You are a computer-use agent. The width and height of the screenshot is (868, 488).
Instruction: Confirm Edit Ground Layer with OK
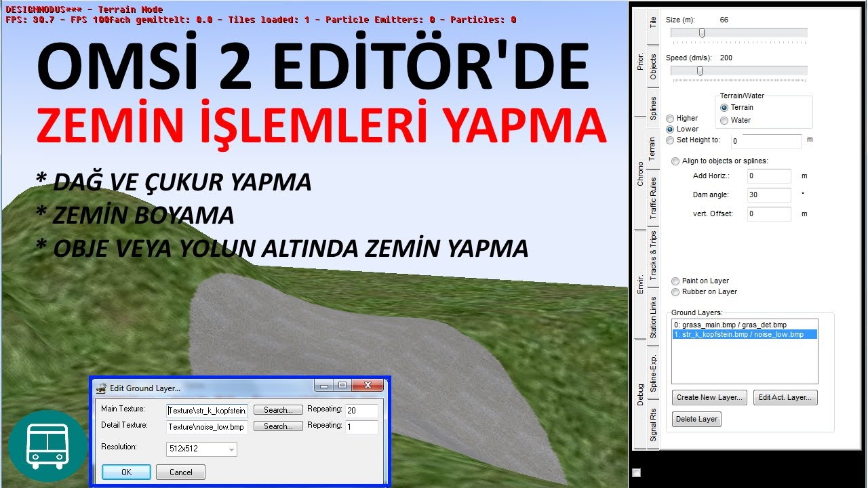point(126,472)
